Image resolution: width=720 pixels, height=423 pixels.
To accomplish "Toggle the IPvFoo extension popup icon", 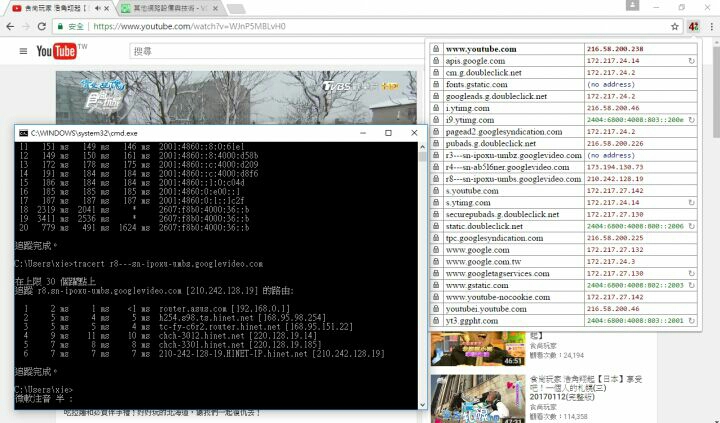I will (x=693, y=27).
